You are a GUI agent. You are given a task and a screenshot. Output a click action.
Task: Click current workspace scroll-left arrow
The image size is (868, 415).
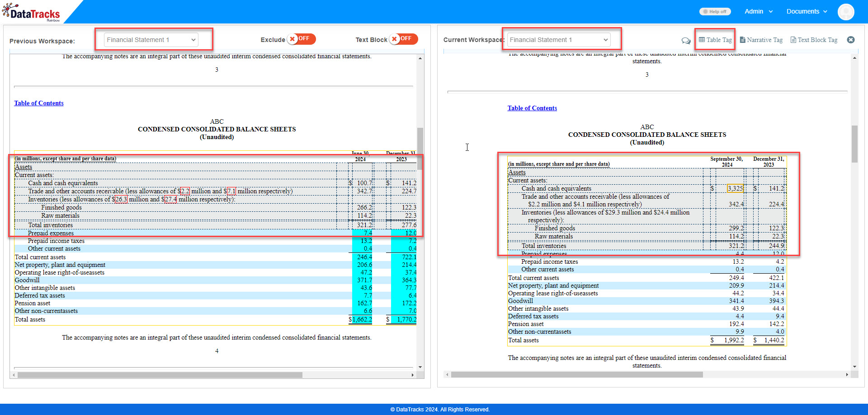[x=448, y=374]
